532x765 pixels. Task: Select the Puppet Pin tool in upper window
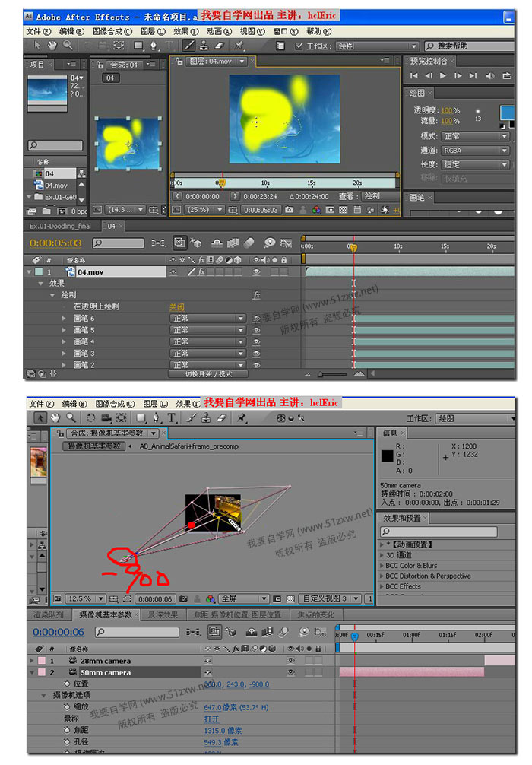click(239, 46)
